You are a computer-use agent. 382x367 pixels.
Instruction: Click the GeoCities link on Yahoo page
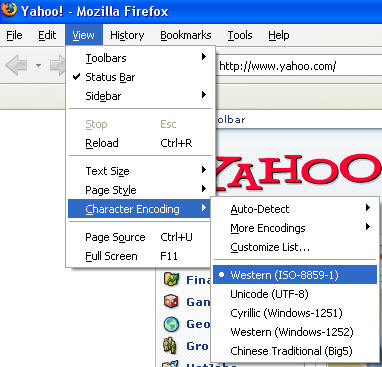click(199, 324)
